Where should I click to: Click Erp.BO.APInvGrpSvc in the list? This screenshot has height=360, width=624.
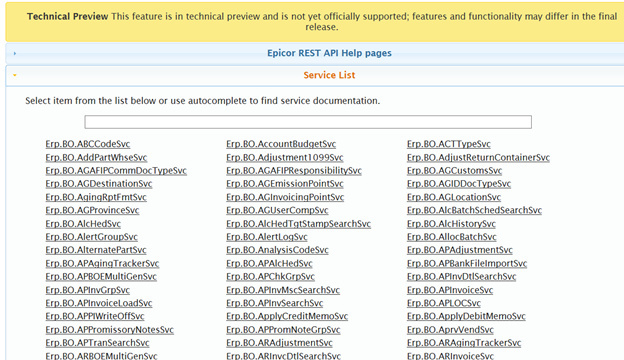88,290
